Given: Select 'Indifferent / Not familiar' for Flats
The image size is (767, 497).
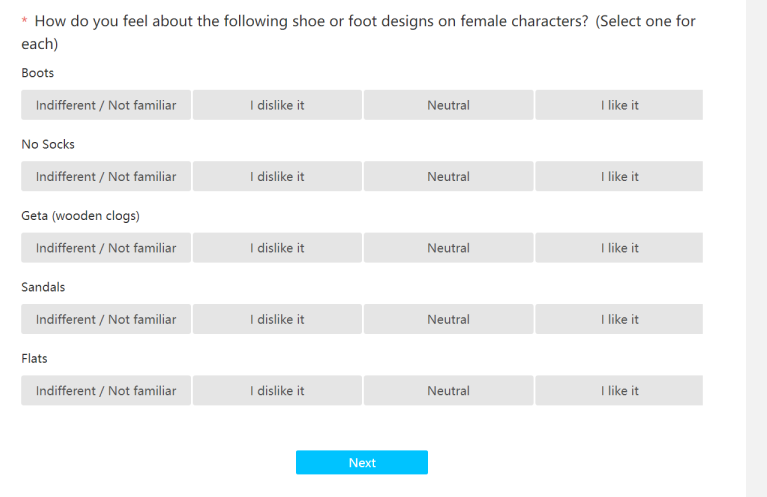Looking at the screenshot, I should click(106, 390).
